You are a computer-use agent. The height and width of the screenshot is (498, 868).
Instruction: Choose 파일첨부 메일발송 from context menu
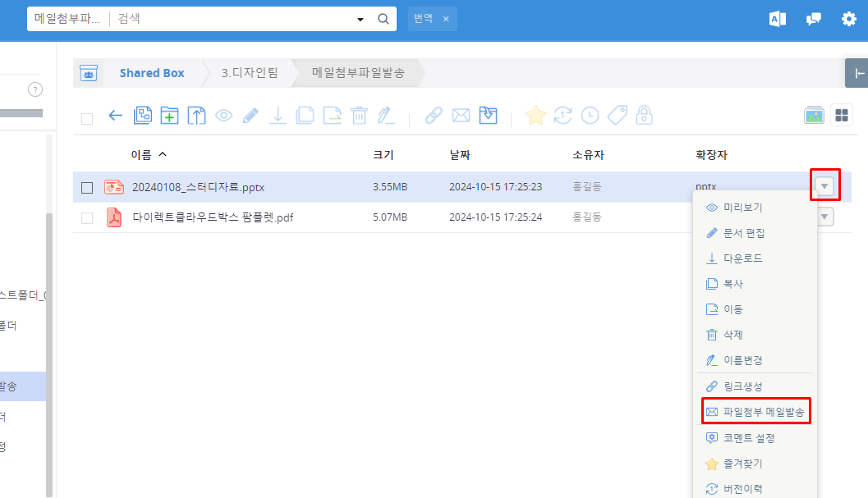[x=755, y=412]
